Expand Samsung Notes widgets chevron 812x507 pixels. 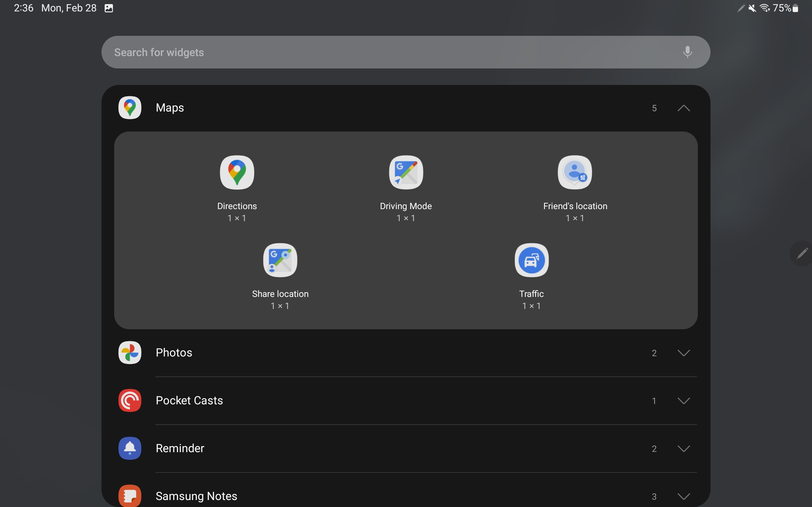click(684, 496)
